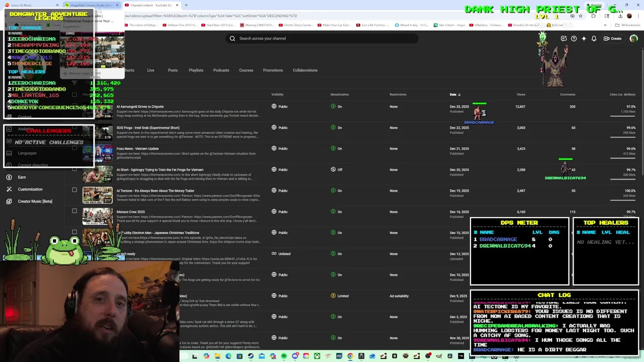Screen dimensions: 644x362
Task: Open Defqon One 2013 bookmark
Action: coord(180,25)
